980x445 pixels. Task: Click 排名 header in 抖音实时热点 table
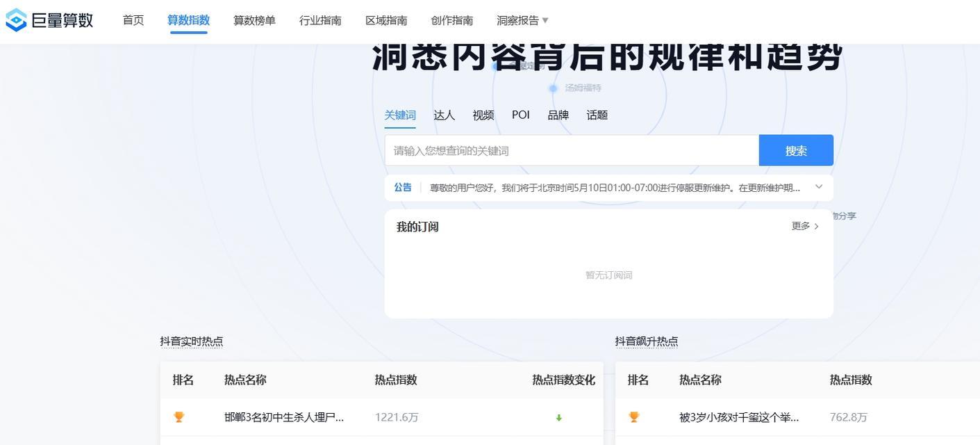183,380
